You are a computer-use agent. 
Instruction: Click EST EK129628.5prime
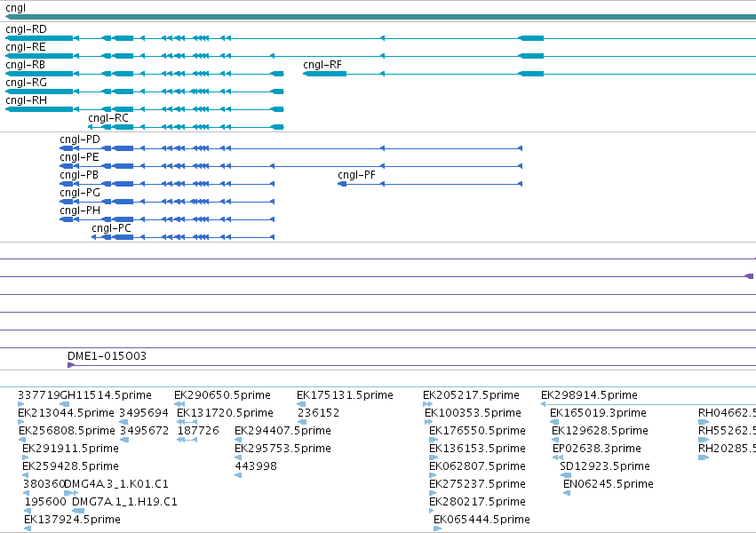[x=600, y=431]
